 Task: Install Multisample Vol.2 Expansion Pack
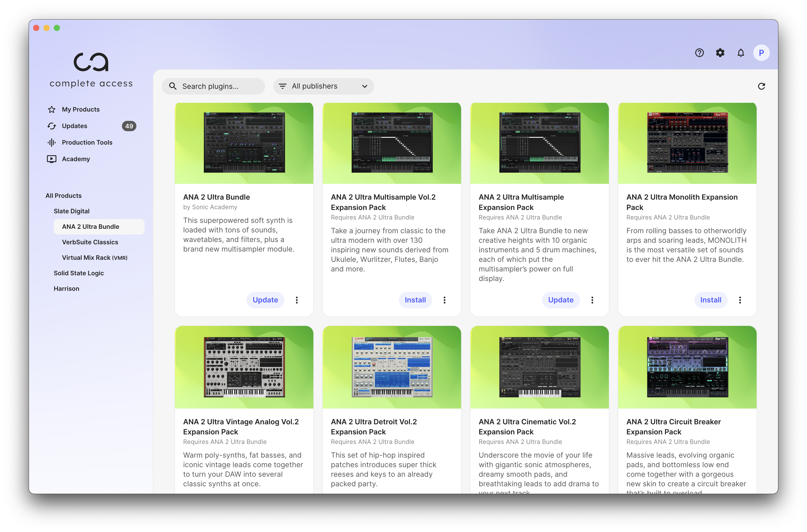pos(415,300)
